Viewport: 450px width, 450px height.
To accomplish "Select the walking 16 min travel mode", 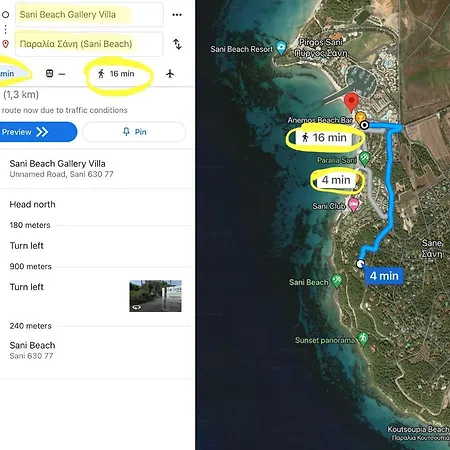I will click(x=116, y=74).
